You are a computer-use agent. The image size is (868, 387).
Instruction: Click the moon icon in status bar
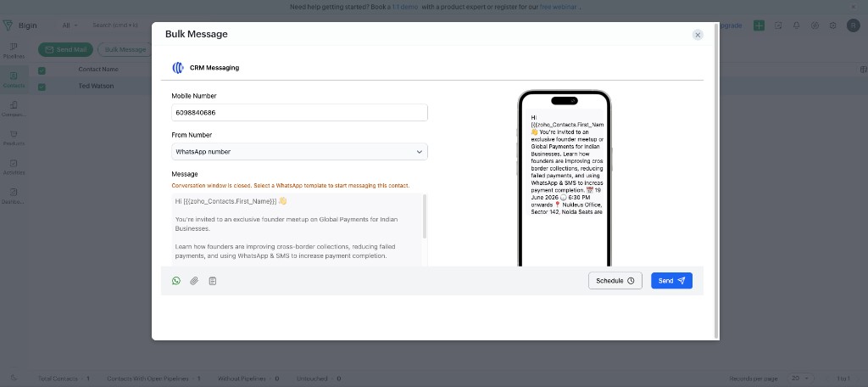14,378
